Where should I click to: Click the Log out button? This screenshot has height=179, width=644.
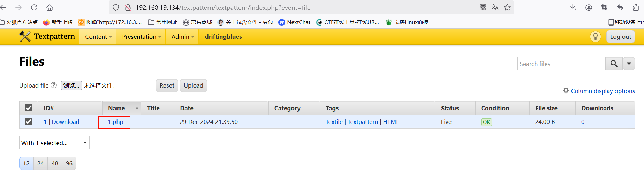621,37
